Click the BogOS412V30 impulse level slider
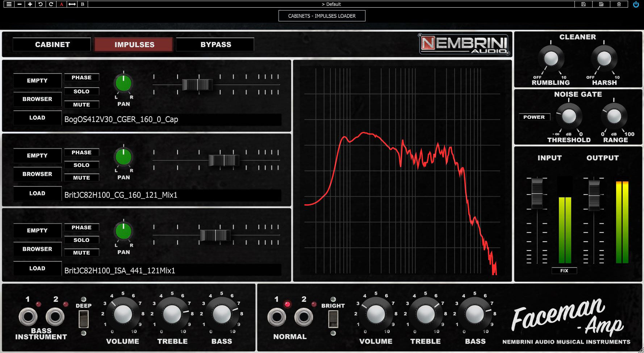This screenshot has height=353, width=644. coord(197,85)
